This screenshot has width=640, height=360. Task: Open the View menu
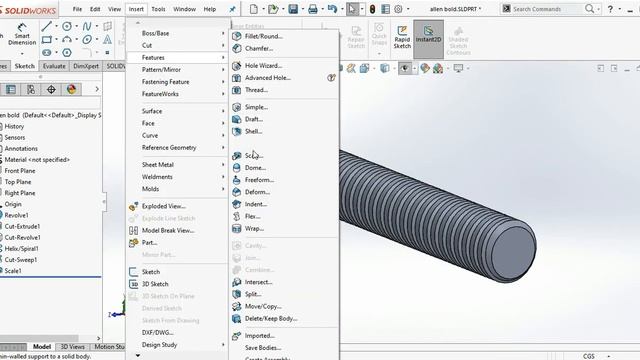tap(114, 9)
